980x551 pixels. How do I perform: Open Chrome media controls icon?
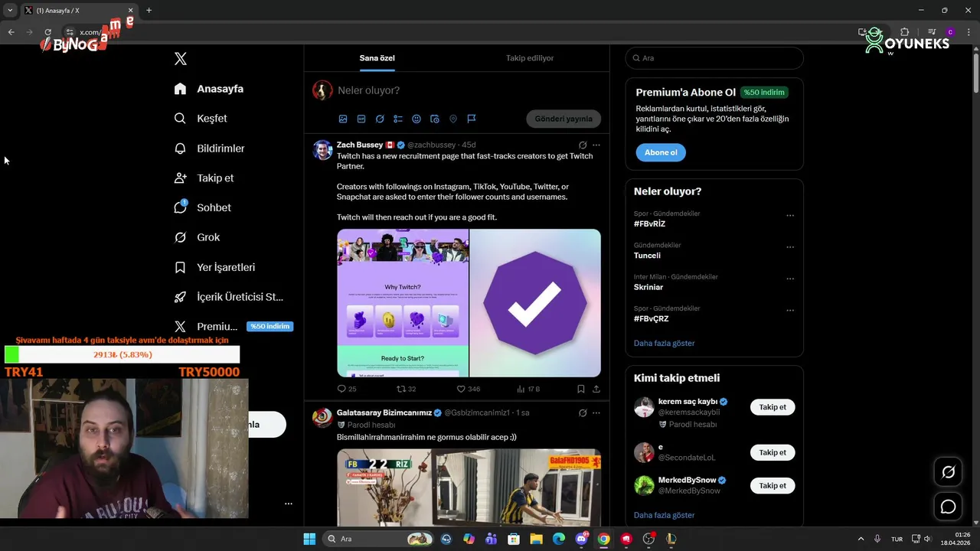pyautogui.click(x=931, y=32)
